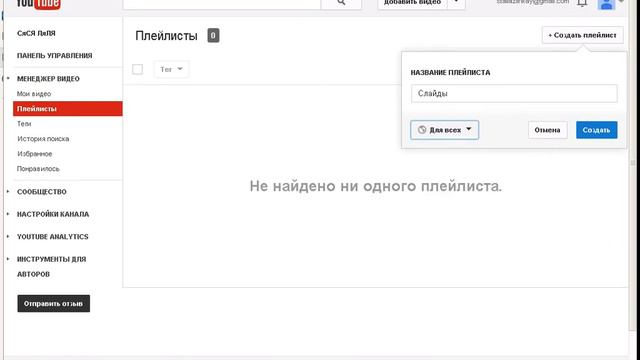Click the account email address
Viewport: 640px width, 360px height.
pyautogui.click(x=532, y=2)
